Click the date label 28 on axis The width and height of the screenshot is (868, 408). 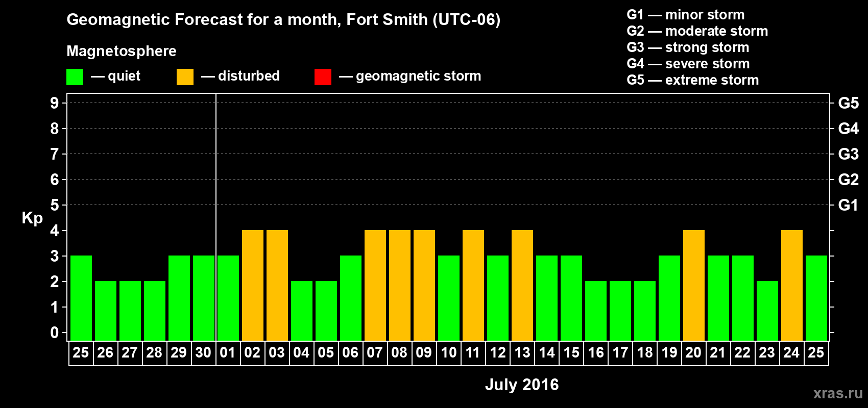click(x=154, y=352)
